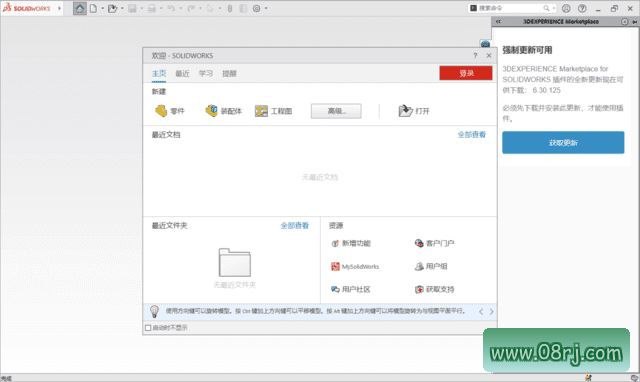Close the welcome dialog

489,56
